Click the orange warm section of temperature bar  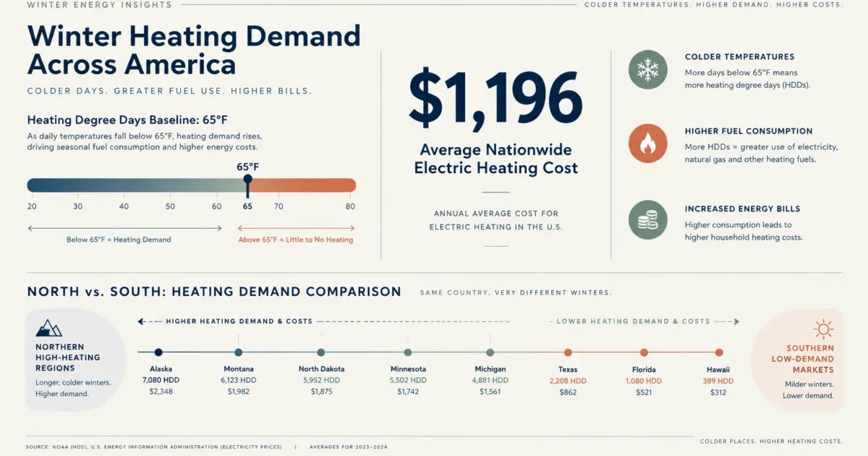tap(302, 185)
